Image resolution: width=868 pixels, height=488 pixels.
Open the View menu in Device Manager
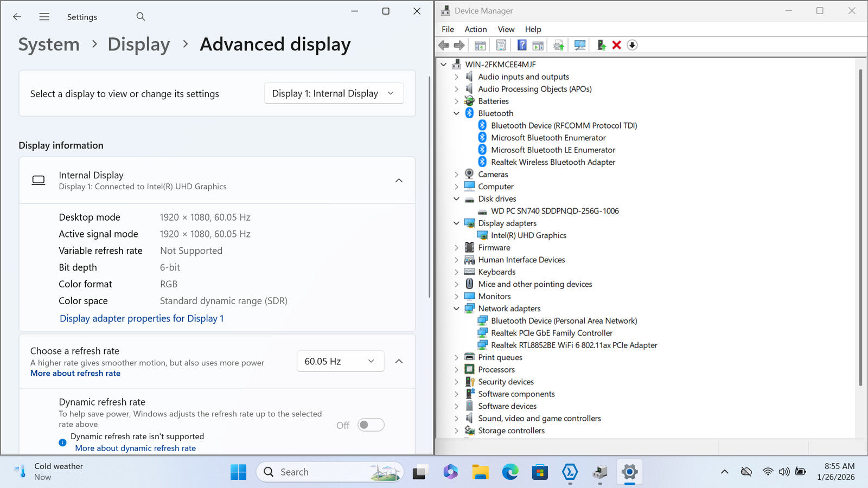[506, 29]
